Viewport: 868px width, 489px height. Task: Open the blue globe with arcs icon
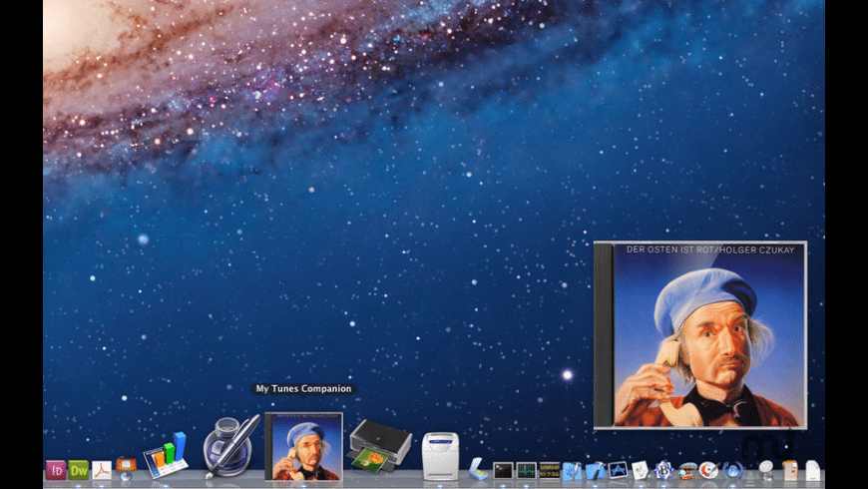tap(733, 471)
